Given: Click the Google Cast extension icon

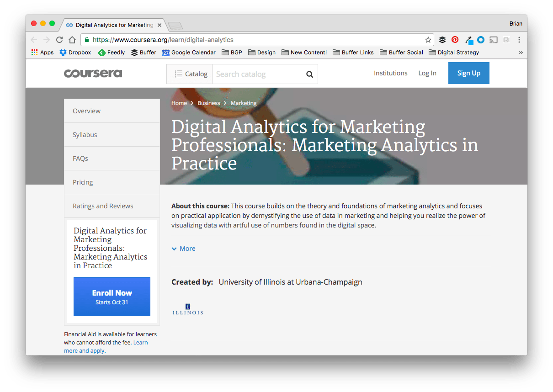Looking at the screenshot, I should tap(493, 40).
